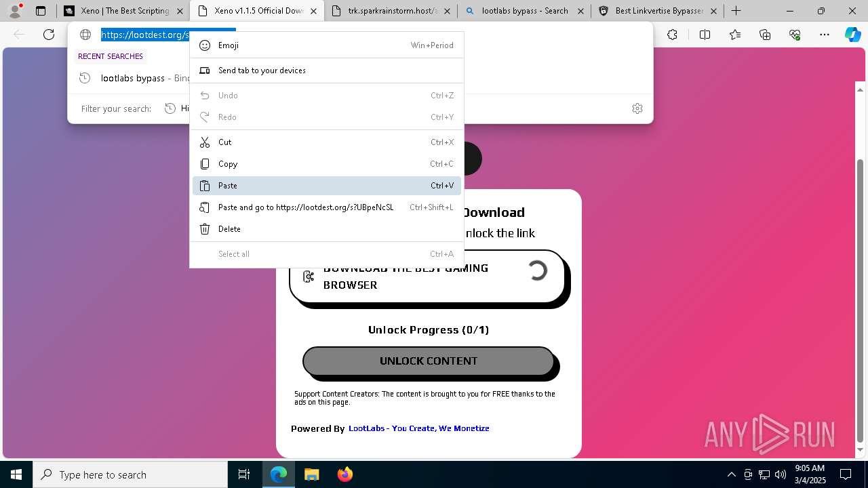
Task: Click the browser refresh icon
Action: tap(49, 35)
